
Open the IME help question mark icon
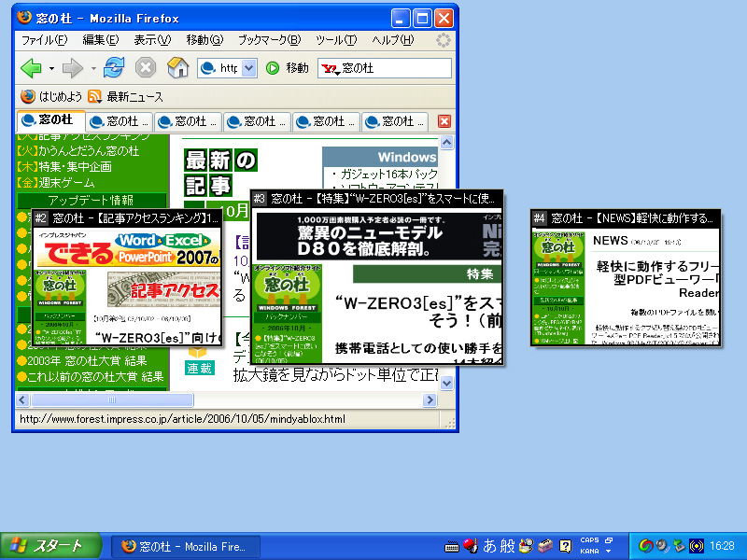click(565, 546)
